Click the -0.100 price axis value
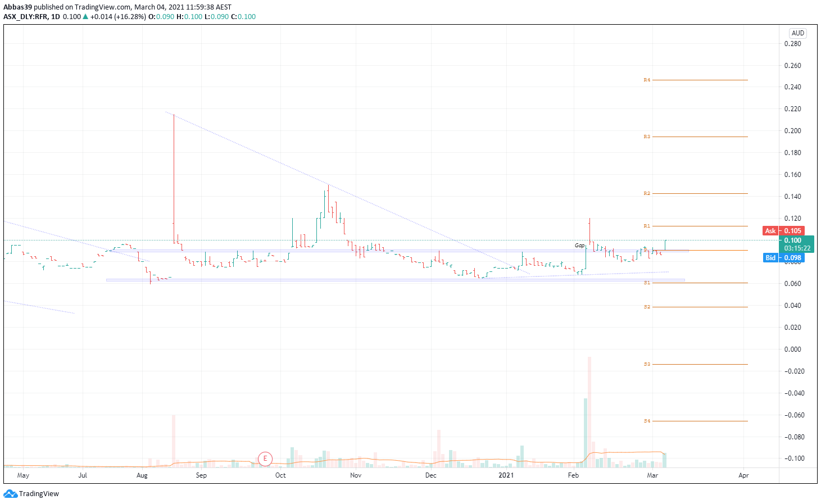The width and height of the screenshot is (821, 504). point(795,458)
